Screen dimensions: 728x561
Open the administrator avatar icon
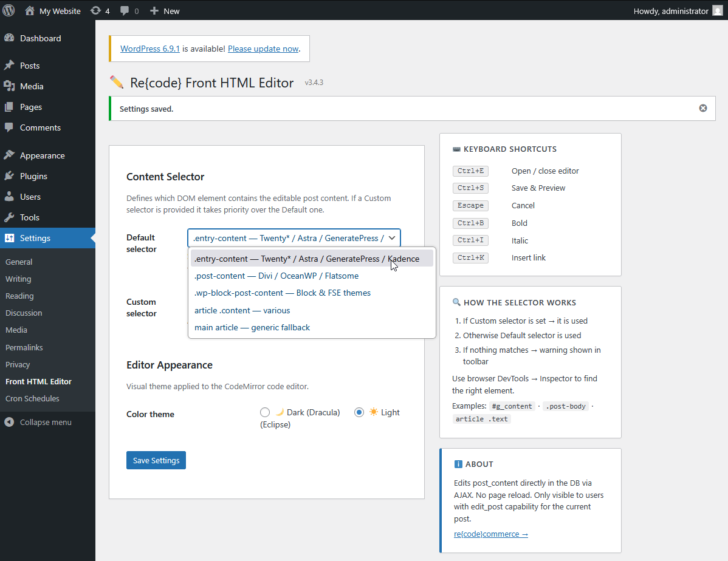click(x=718, y=11)
